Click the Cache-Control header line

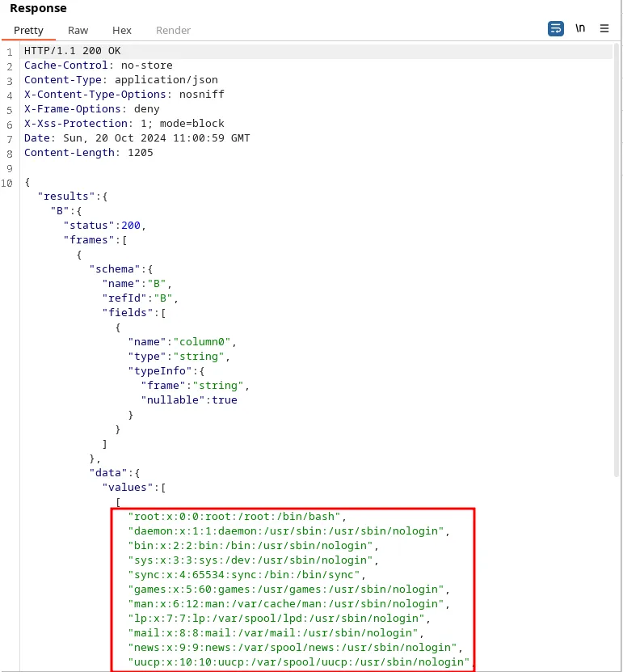pos(98,66)
